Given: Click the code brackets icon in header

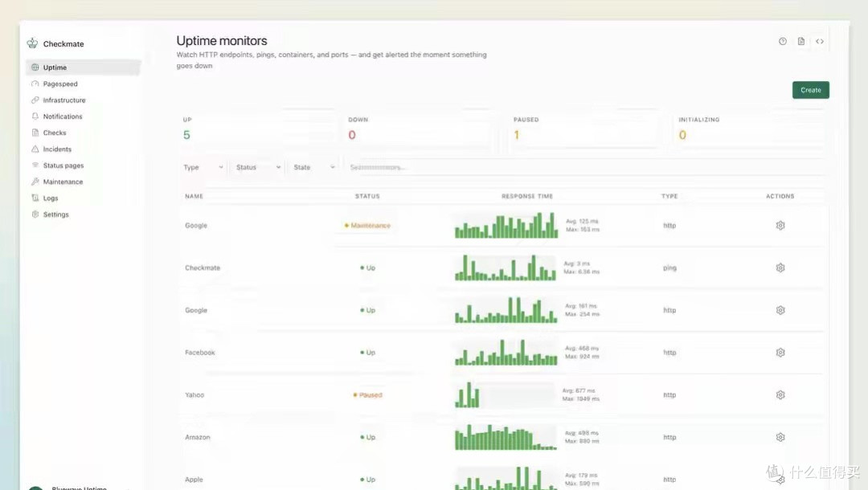Looking at the screenshot, I should click(x=819, y=42).
